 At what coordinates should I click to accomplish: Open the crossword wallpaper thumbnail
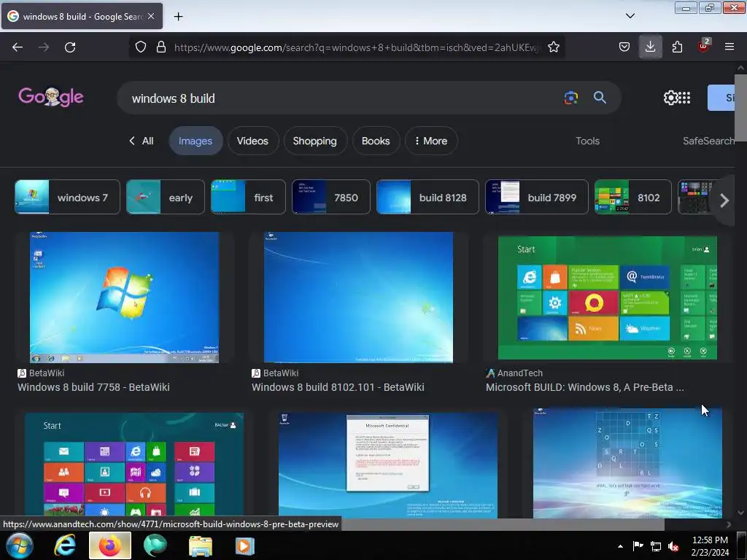(x=627, y=463)
